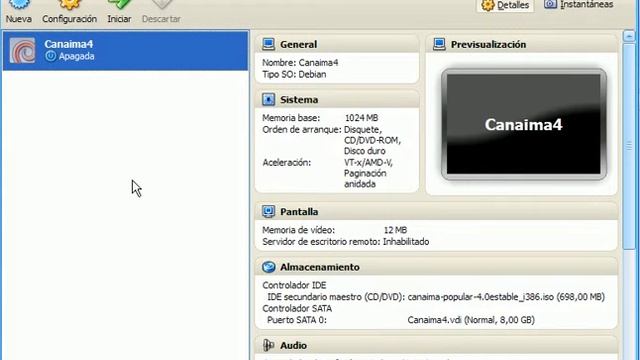Click the 'Tipo SO: Debian' text
The height and width of the screenshot is (360, 640).
click(x=294, y=74)
